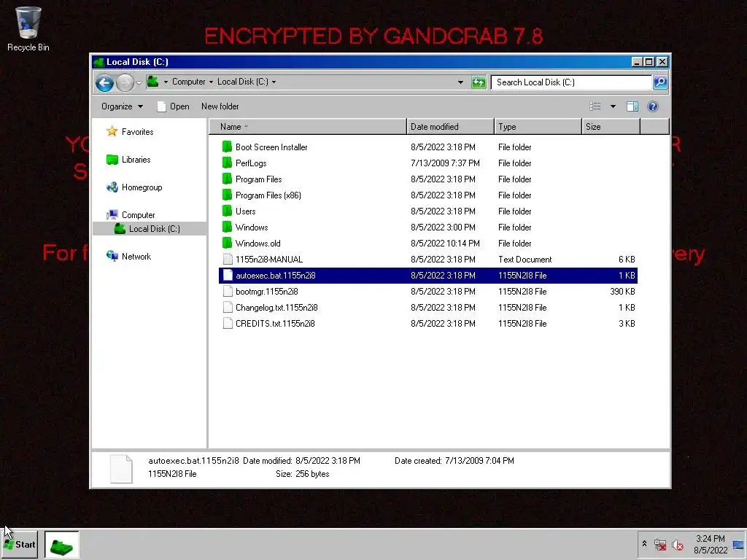Click the change view icon
Image resolution: width=747 pixels, height=560 pixels.
pyautogui.click(x=595, y=106)
